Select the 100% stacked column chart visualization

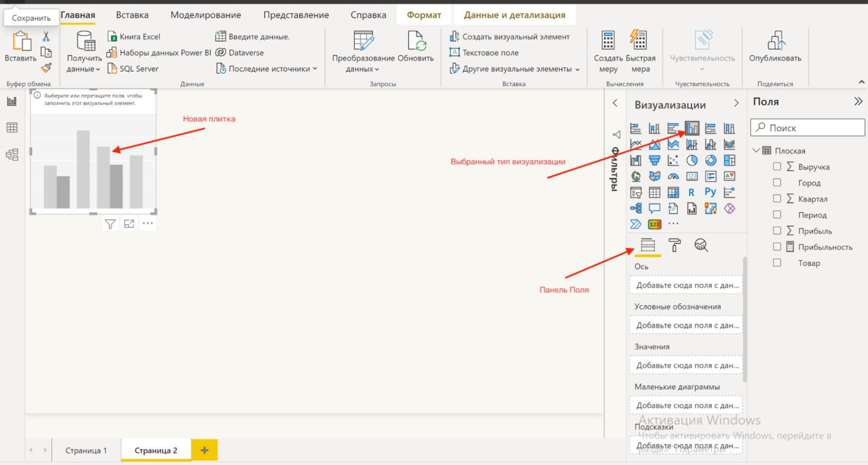(729, 128)
